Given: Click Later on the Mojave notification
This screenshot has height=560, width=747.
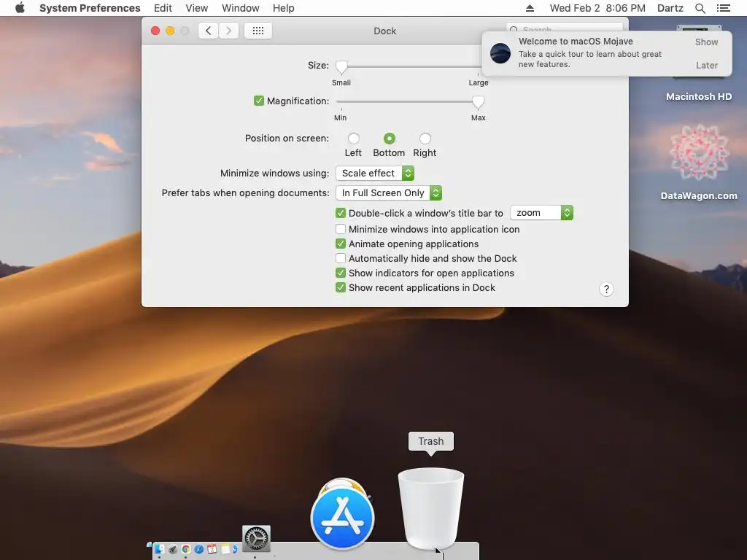Looking at the screenshot, I should [x=706, y=65].
